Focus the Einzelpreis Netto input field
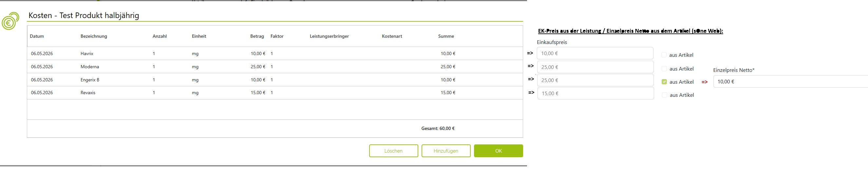 pos(790,82)
